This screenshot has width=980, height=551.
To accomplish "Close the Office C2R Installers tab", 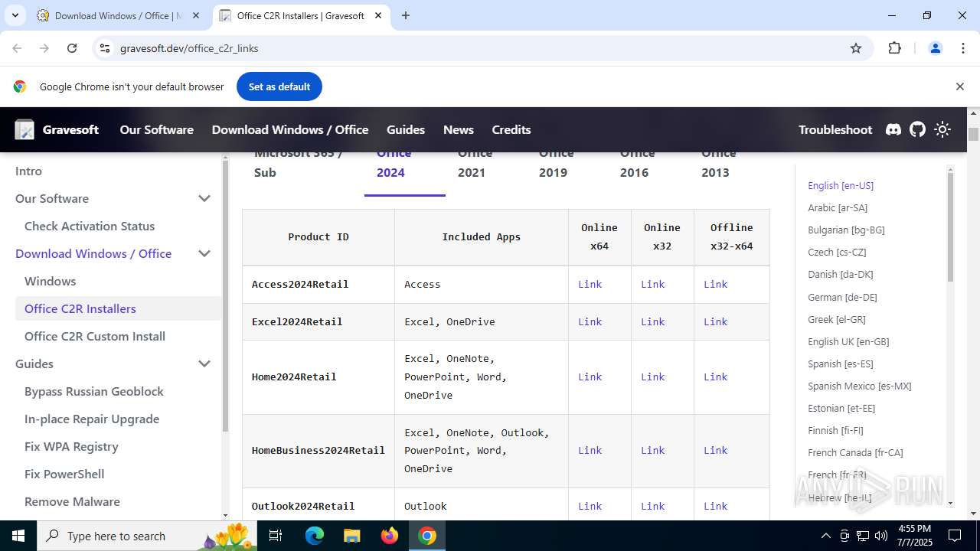I will pyautogui.click(x=378, y=15).
